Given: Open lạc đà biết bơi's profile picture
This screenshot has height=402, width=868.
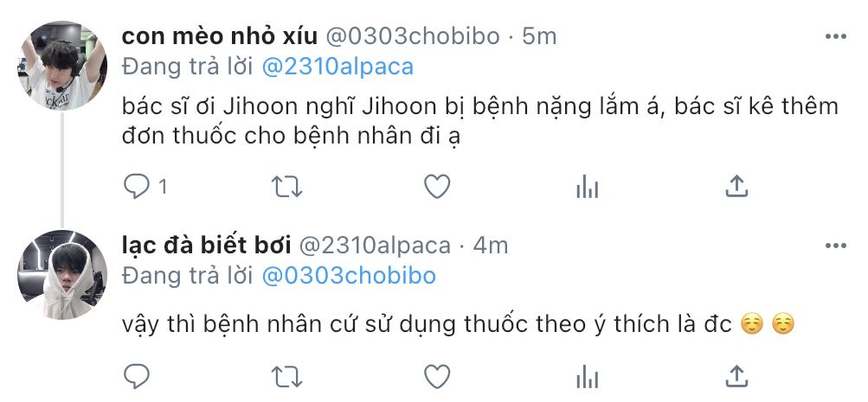Looking at the screenshot, I should tap(62, 274).
